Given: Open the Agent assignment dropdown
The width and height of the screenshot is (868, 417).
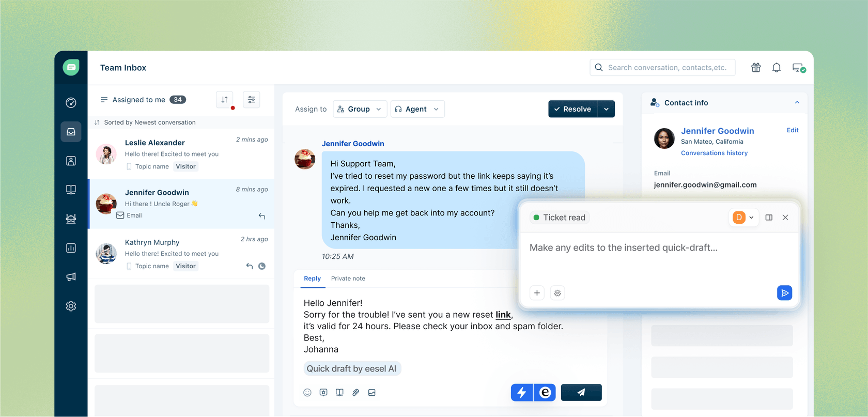Looking at the screenshot, I should 417,109.
